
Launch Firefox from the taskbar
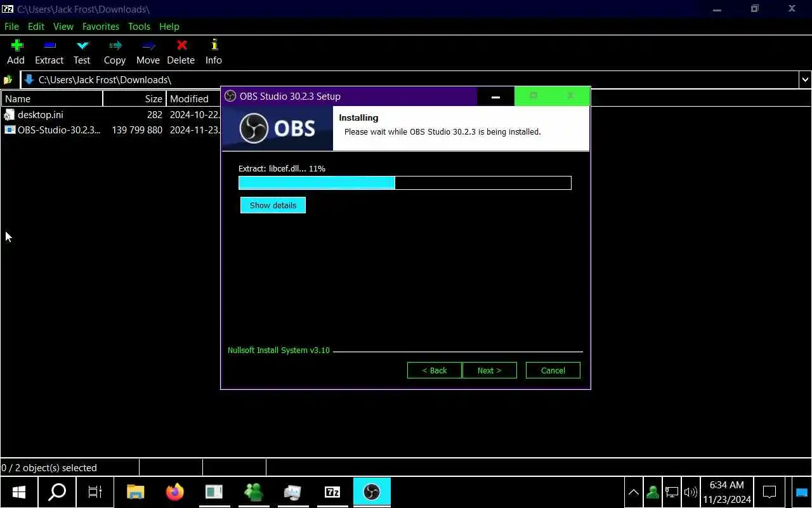click(175, 491)
